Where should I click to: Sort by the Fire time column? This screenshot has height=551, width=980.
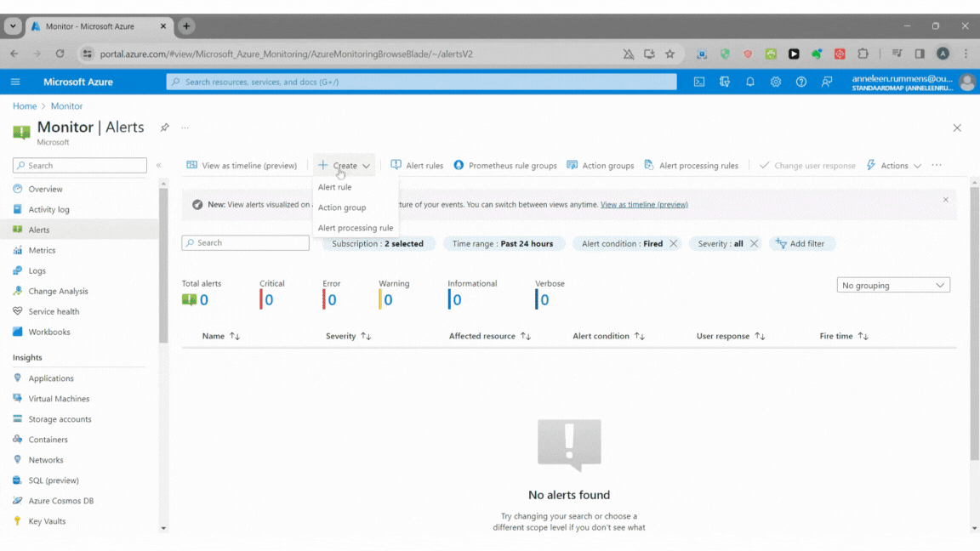[844, 336]
